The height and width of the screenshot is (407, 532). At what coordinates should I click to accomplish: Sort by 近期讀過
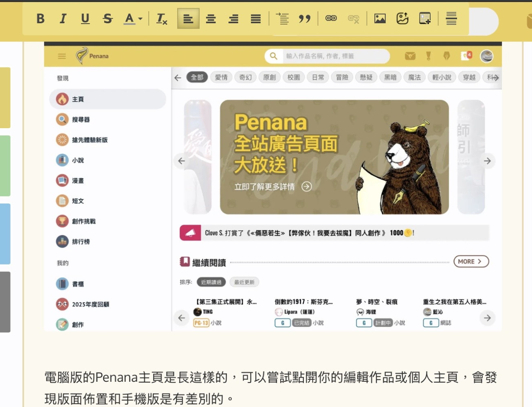click(x=211, y=282)
